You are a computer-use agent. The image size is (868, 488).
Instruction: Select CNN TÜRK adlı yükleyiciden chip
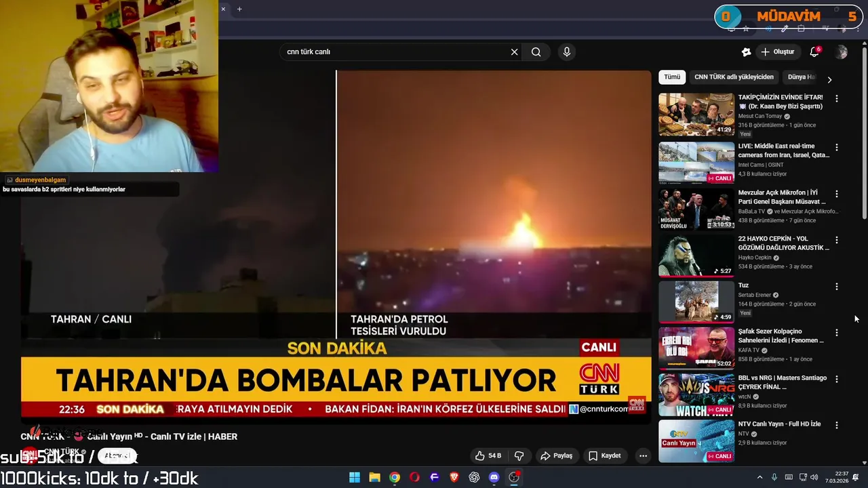tap(734, 77)
